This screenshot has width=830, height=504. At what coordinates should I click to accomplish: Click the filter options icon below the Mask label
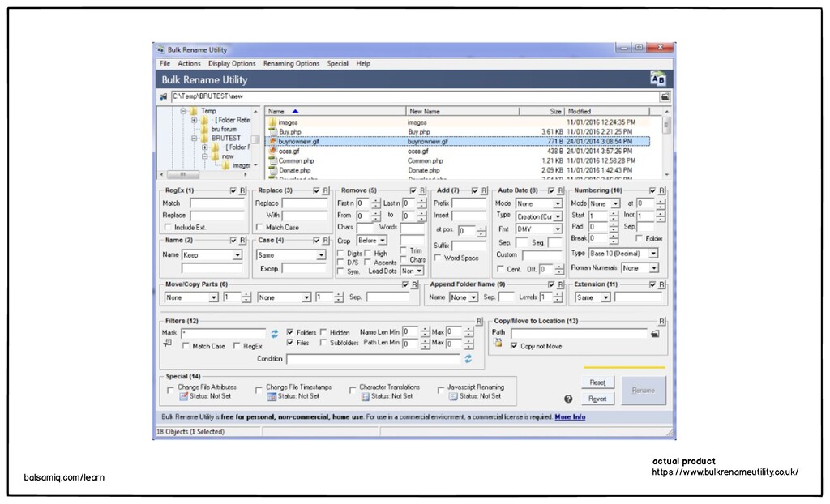click(167, 344)
